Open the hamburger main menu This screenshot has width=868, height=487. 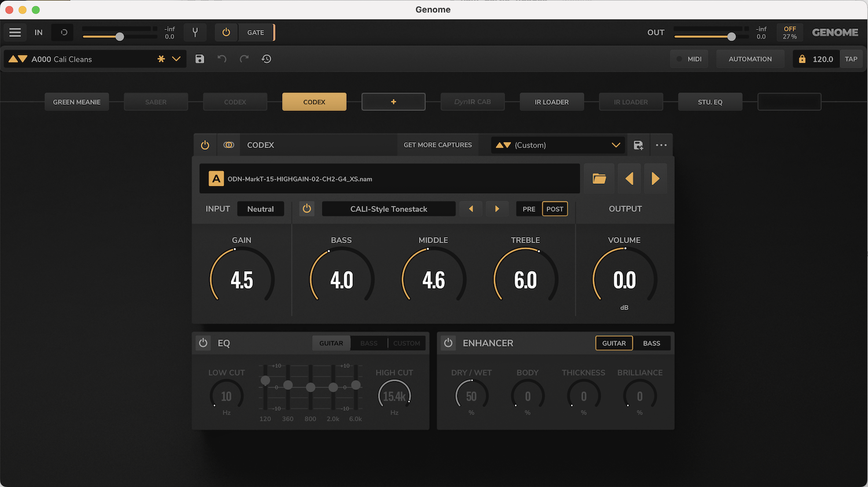coord(15,32)
